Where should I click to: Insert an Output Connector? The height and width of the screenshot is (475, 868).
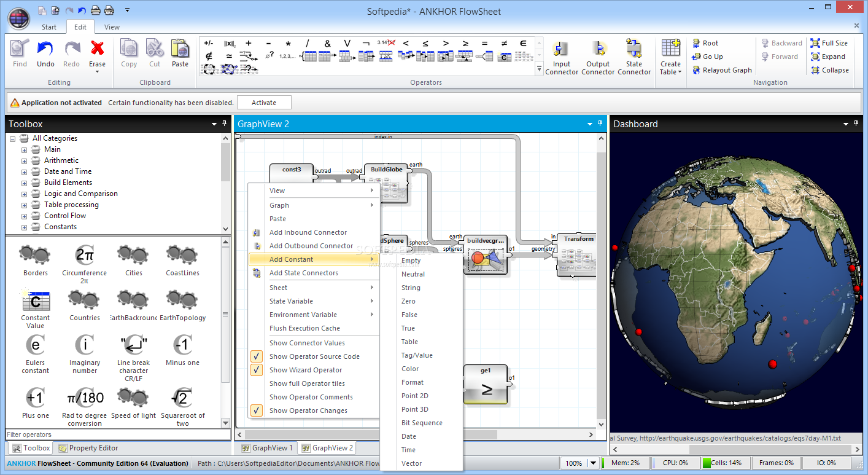pyautogui.click(x=598, y=57)
